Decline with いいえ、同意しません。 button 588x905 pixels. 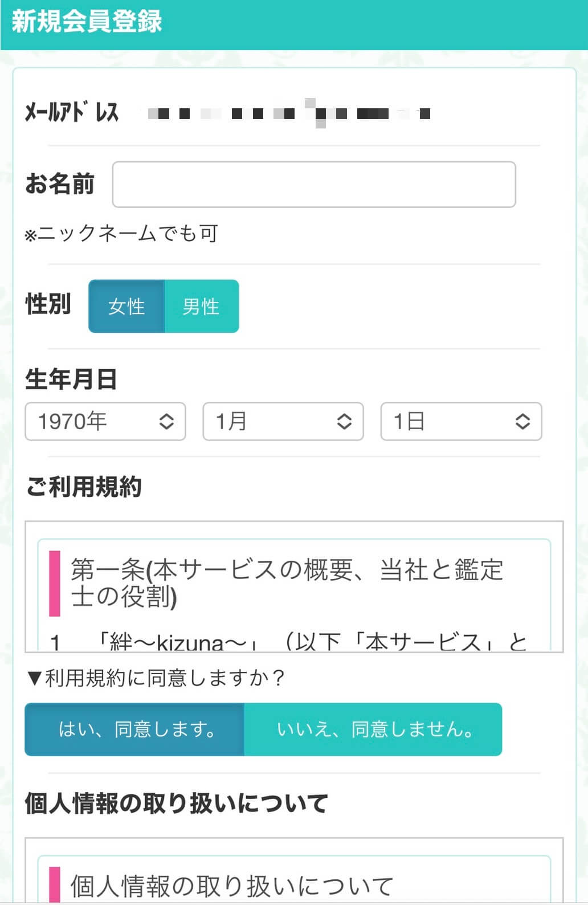(x=373, y=729)
